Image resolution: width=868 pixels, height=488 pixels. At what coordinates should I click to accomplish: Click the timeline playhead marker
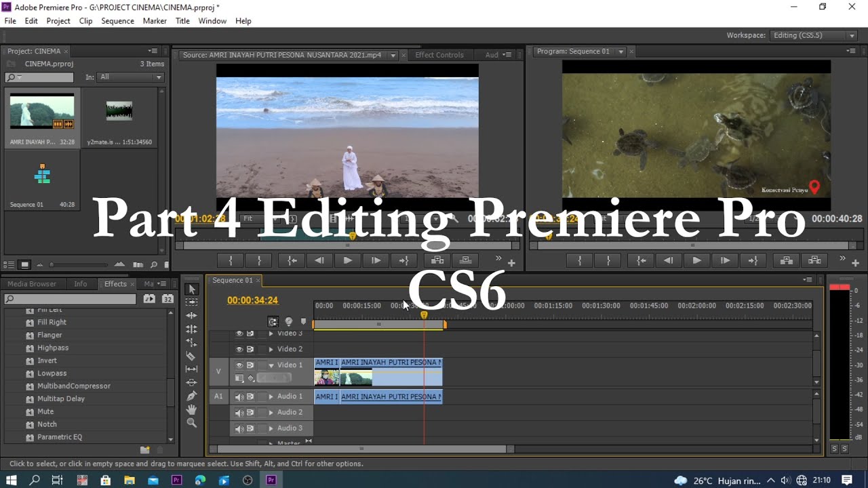point(424,314)
